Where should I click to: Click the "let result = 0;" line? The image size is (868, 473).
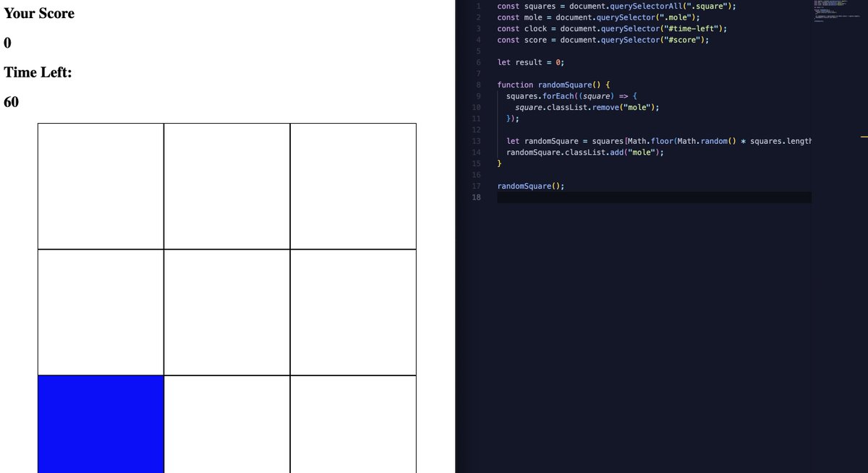531,62
